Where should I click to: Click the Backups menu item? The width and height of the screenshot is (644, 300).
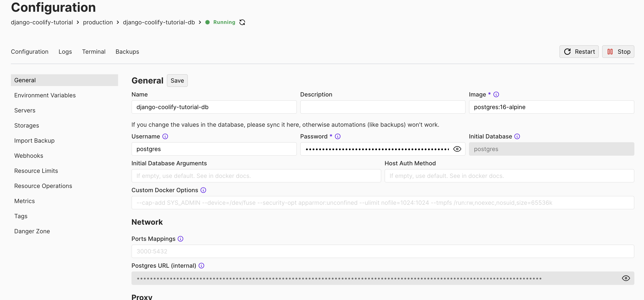(127, 51)
